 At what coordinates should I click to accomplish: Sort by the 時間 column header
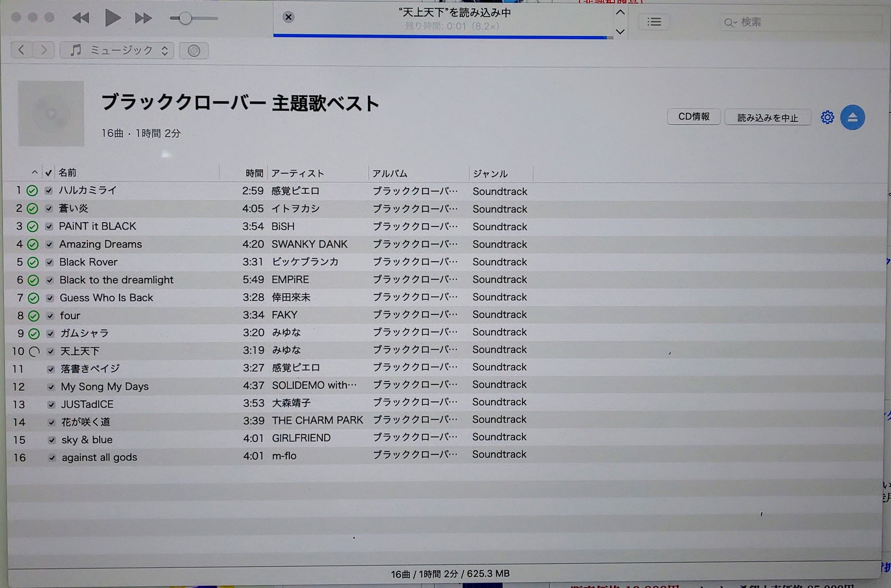[255, 173]
